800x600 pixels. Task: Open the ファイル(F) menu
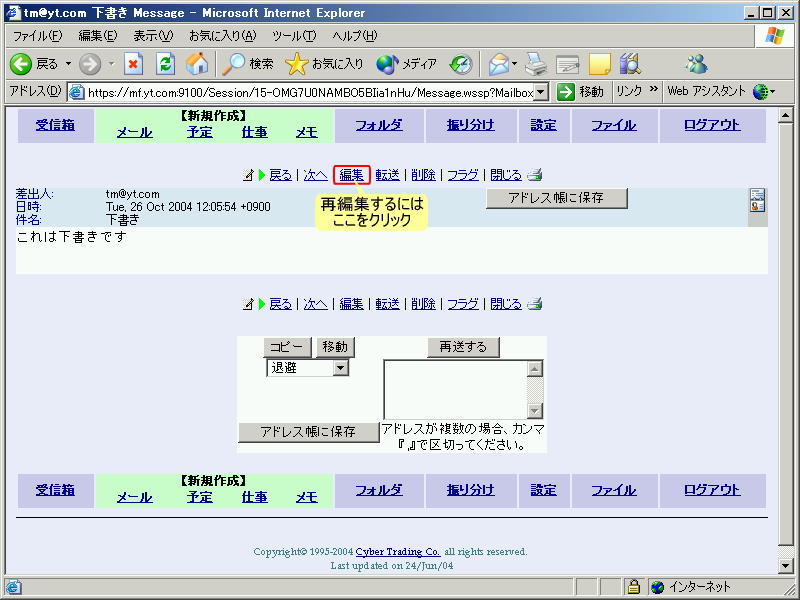click(x=37, y=36)
